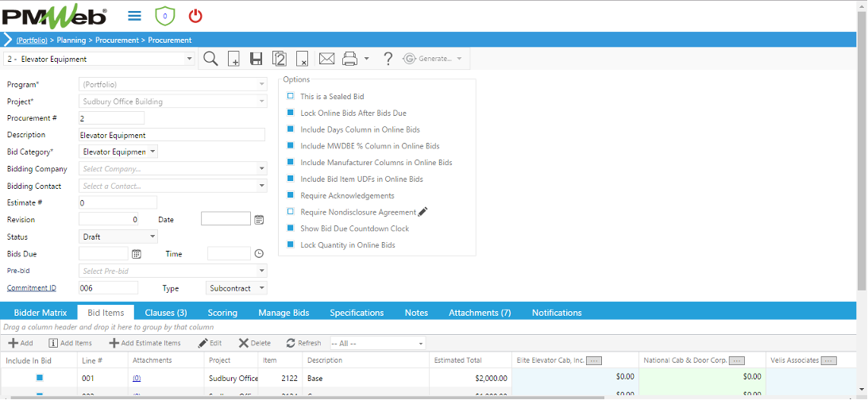Viewport: 868px width, 400px height.
Task: Expand the printer options arrow
Action: 366,59
